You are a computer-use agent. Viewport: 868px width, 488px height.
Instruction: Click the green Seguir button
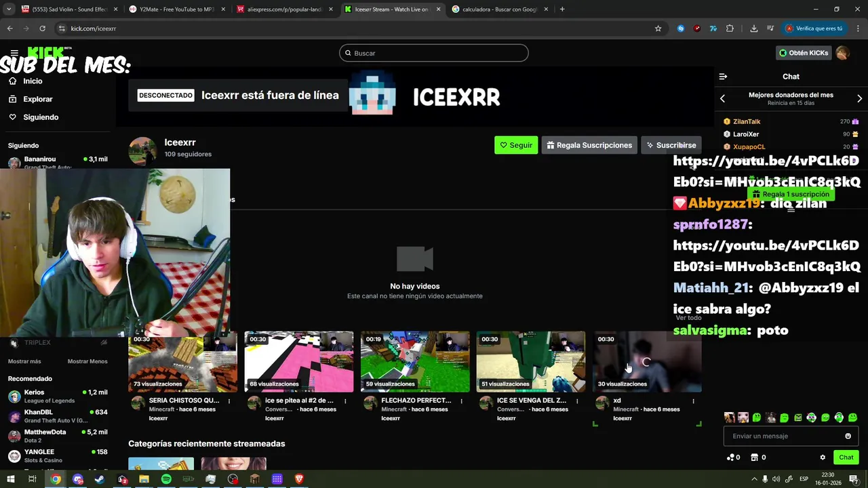tap(516, 145)
